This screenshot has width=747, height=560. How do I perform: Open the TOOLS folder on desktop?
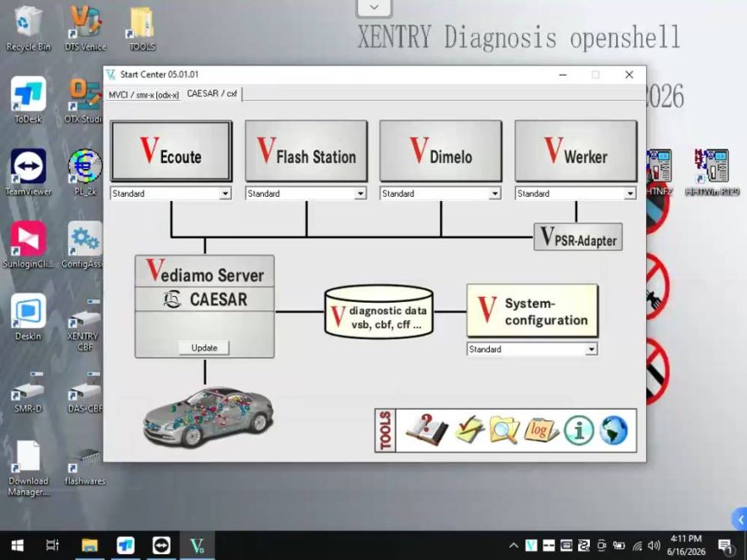(x=142, y=28)
